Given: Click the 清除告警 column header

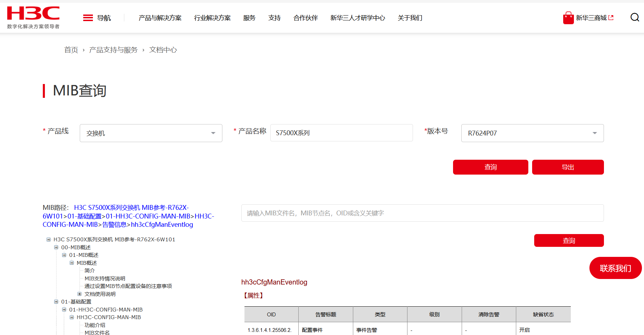Looking at the screenshot, I should [x=489, y=314].
